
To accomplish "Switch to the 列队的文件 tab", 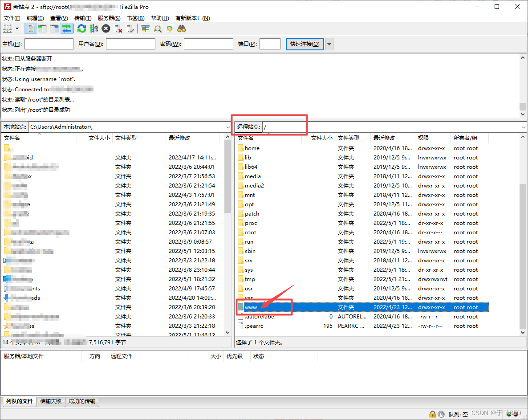I will [x=19, y=401].
